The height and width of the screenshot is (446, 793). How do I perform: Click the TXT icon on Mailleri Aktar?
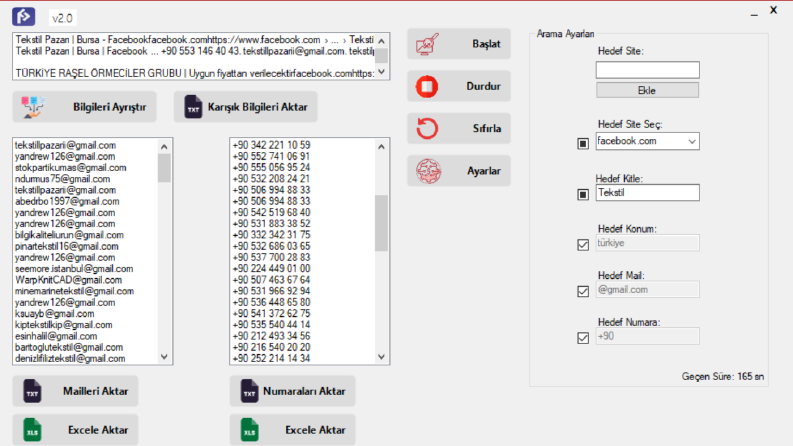[32, 391]
